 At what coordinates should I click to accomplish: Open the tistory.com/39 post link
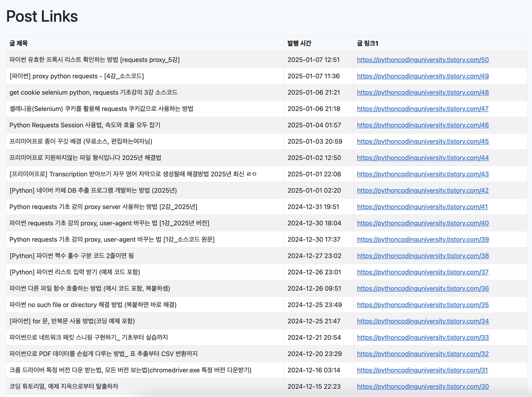(x=422, y=239)
